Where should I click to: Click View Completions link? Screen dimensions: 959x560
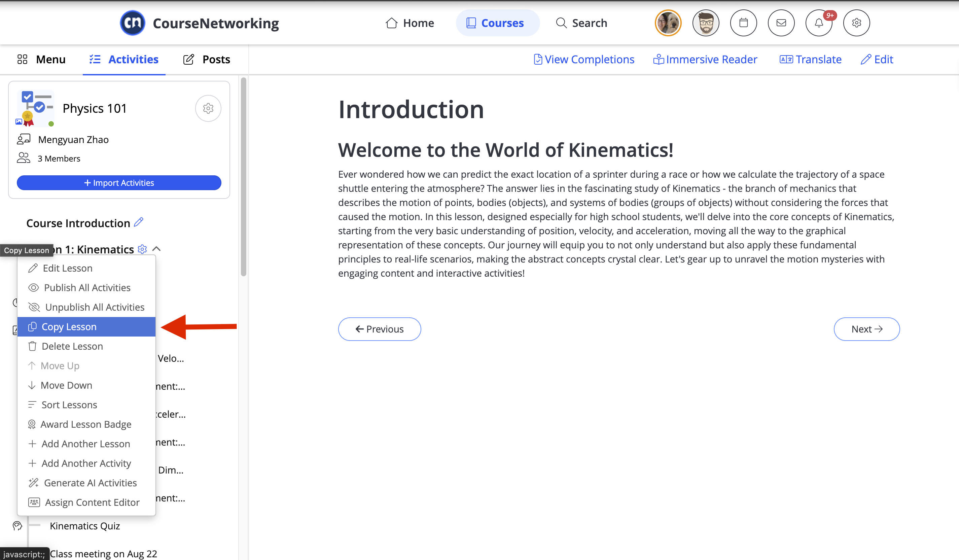click(x=584, y=59)
